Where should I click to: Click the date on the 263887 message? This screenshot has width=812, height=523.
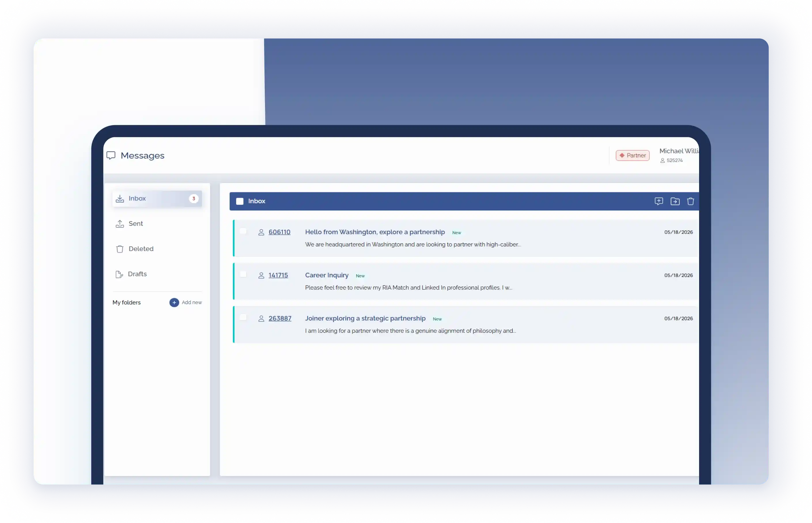pyautogui.click(x=678, y=319)
